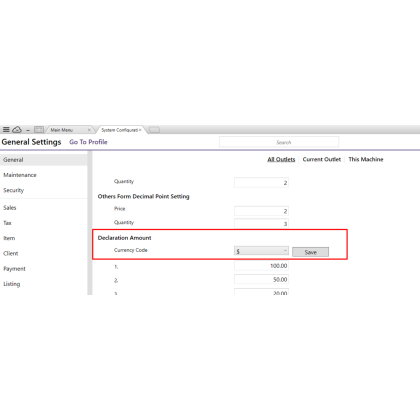Select the All Outlets scope

[x=281, y=159]
